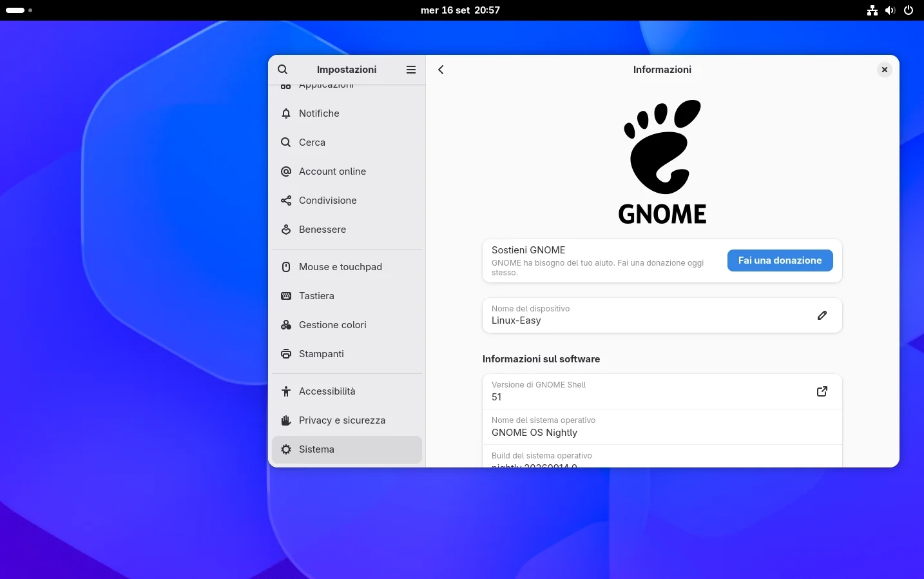
Task: Open the hamburger menu in Impostazioni header
Action: click(411, 70)
